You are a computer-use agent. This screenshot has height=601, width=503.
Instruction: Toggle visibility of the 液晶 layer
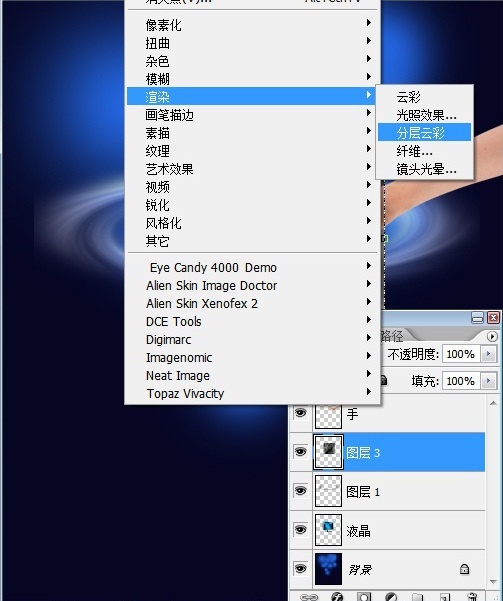click(301, 529)
